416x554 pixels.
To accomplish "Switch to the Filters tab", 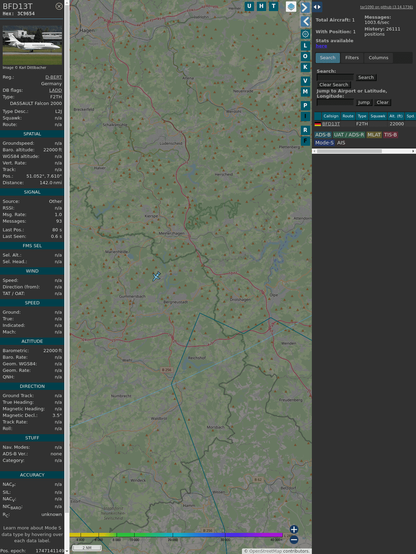I will click(352, 58).
